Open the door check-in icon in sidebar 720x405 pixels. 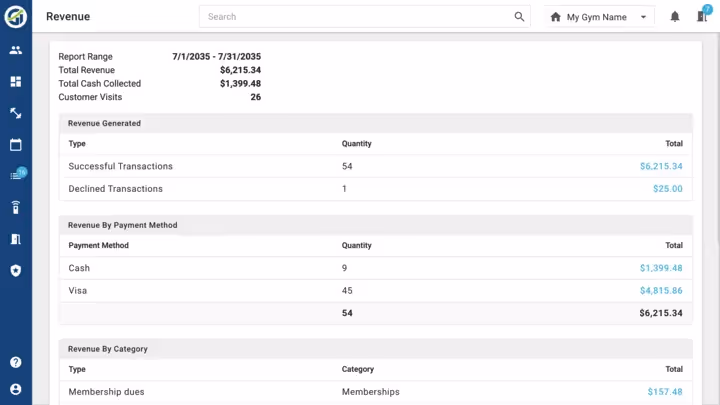16,239
